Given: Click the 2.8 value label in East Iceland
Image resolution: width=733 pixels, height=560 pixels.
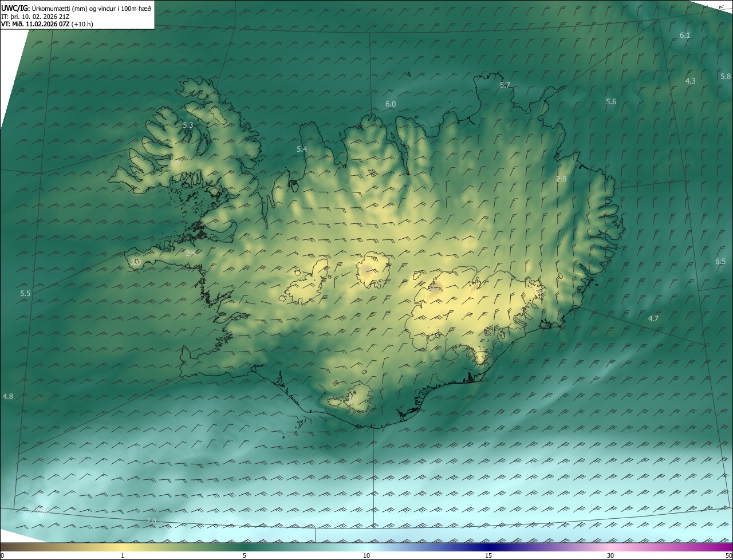Looking at the screenshot, I should 561,179.
